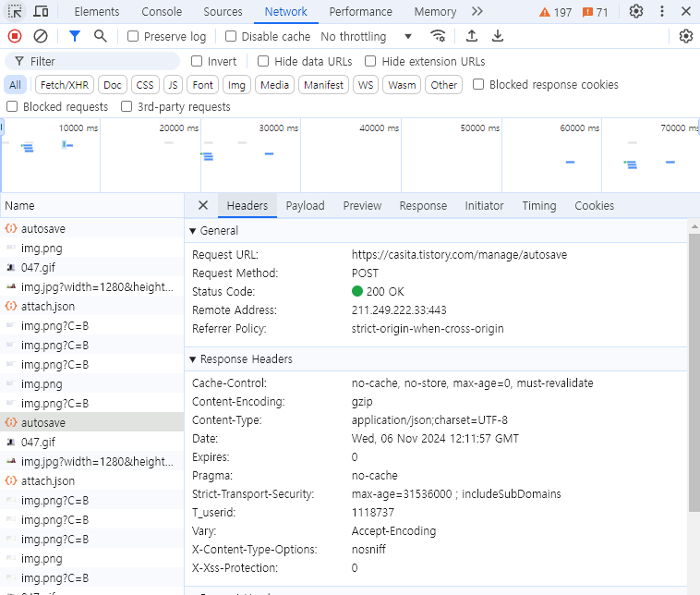Show more DevTools tabs chevron

tap(477, 11)
